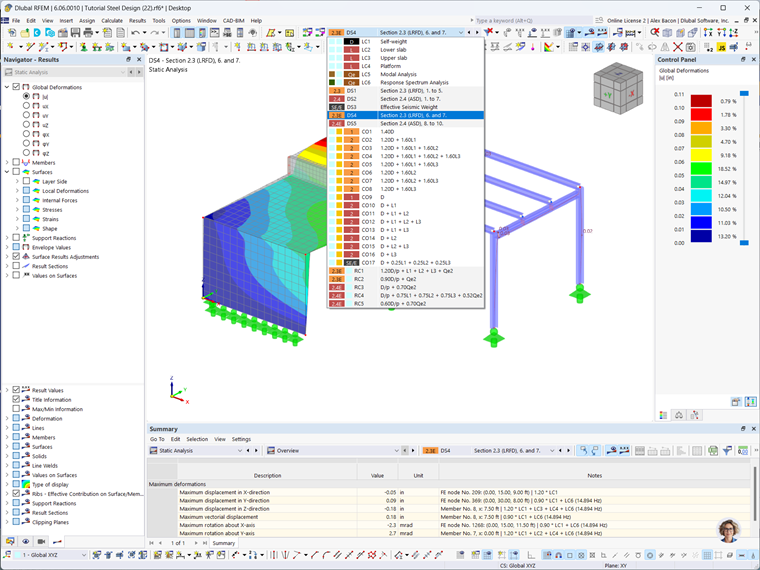
Task: Click the red-X filter icon in the toolbar
Action: [x=489, y=32]
